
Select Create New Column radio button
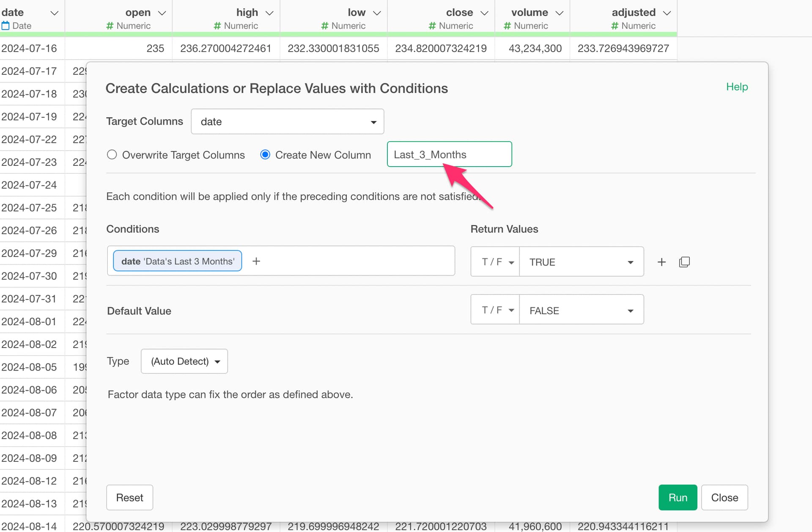tap(265, 155)
